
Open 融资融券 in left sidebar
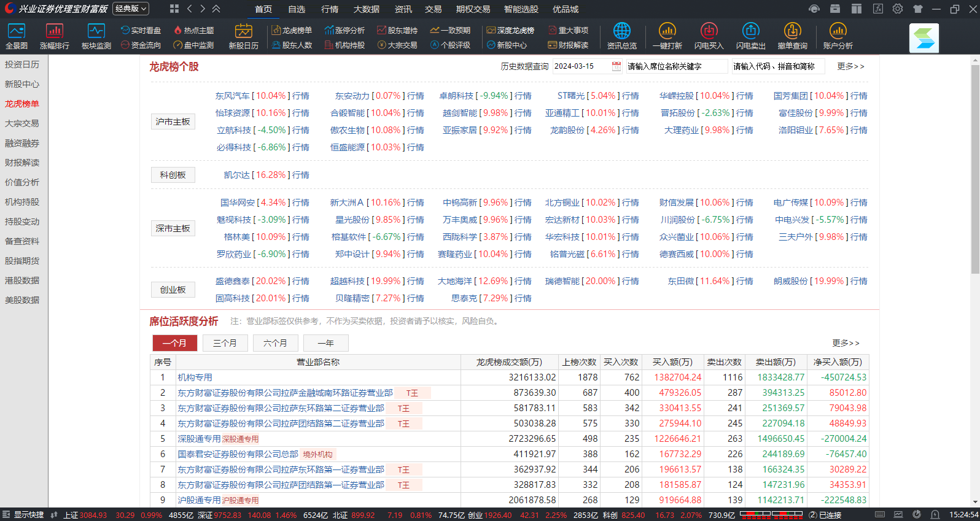pyautogui.click(x=22, y=143)
